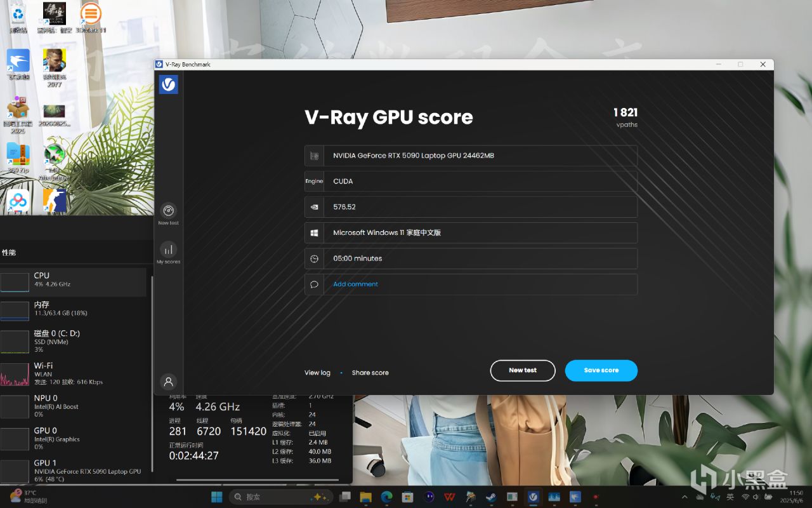Select Wi-Fi in Task Manager performance list
Image resolution: width=812 pixels, height=508 pixels.
click(x=73, y=374)
